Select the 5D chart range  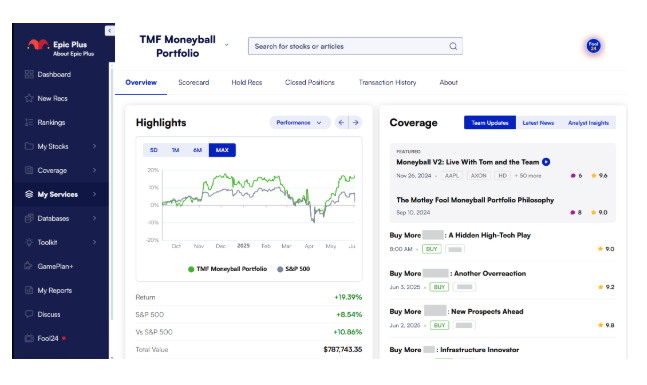pos(153,150)
